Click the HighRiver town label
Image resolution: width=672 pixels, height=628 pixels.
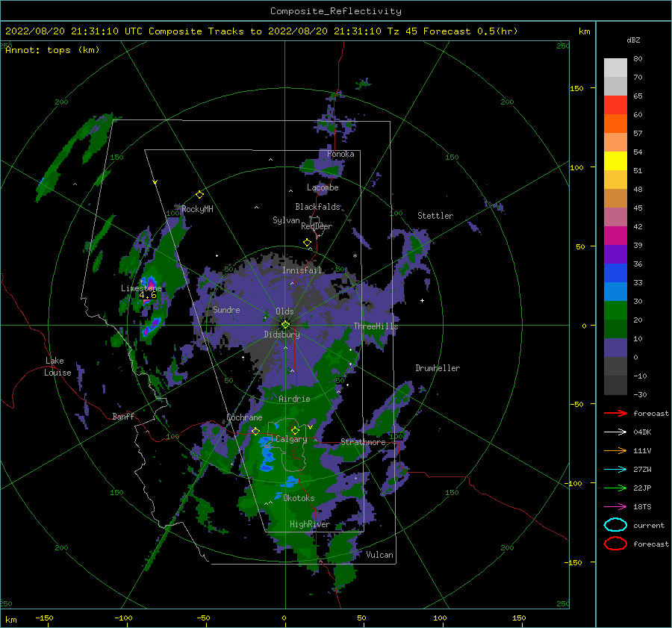point(310,524)
